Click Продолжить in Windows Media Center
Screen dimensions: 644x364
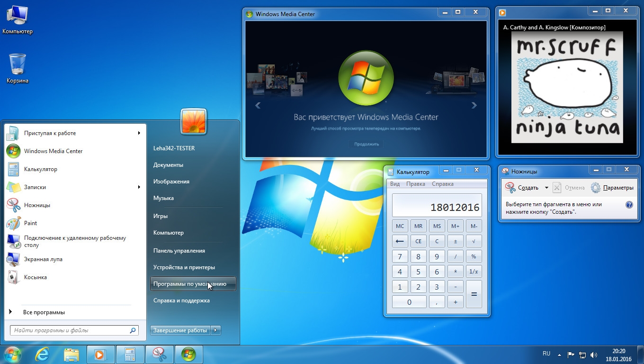367,144
